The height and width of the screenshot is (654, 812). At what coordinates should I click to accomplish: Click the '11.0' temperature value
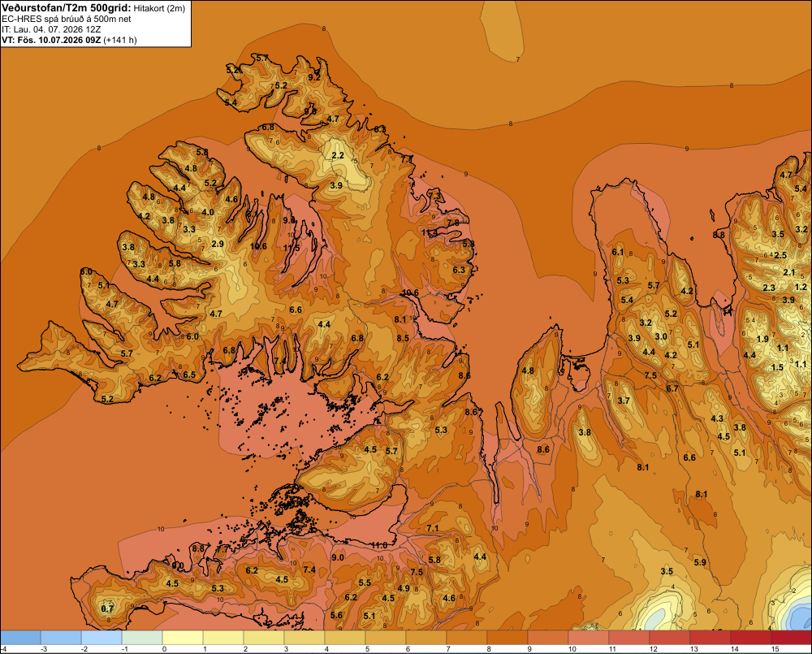click(x=379, y=545)
